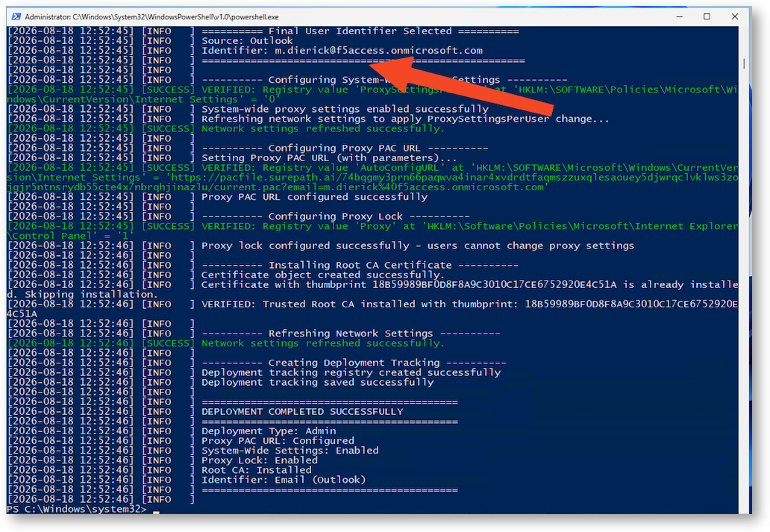Viewport: 770px width, 532px height.
Task: Click the 'PS C:\Windows\system32>' prompt
Action: (77, 510)
